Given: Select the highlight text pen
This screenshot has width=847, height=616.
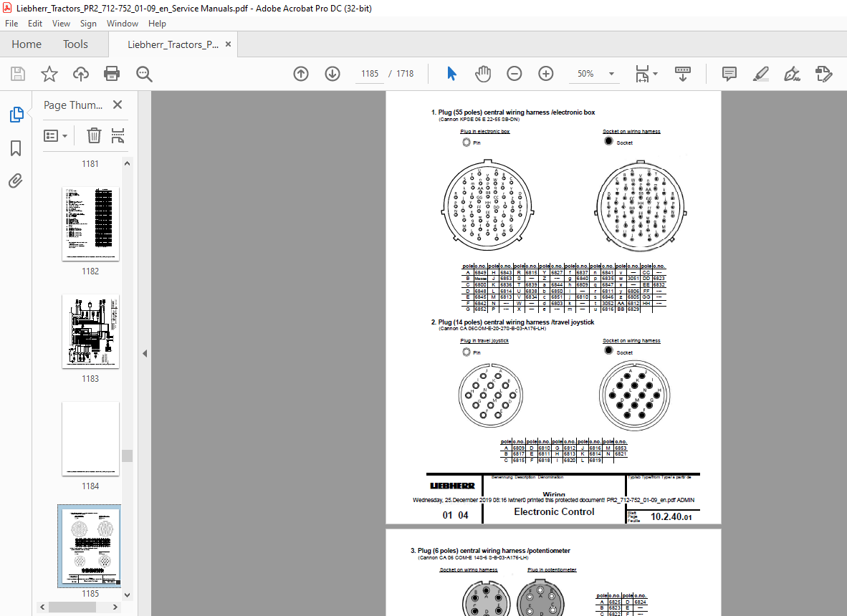Looking at the screenshot, I should click(x=761, y=74).
